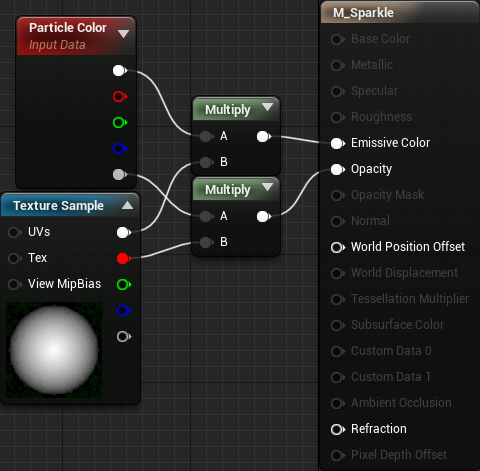This screenshot has width=480, height=471.
Task: Select the Particle Color node title
Action: point(68,28)
